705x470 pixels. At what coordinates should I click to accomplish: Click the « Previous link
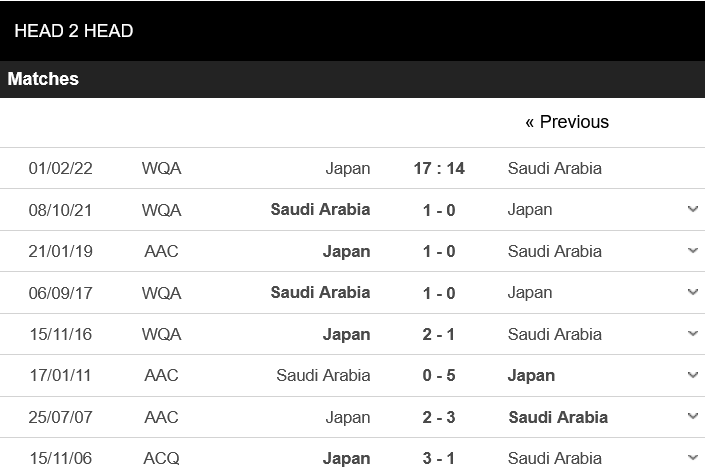pyautogui.click(x=566, y=122)
